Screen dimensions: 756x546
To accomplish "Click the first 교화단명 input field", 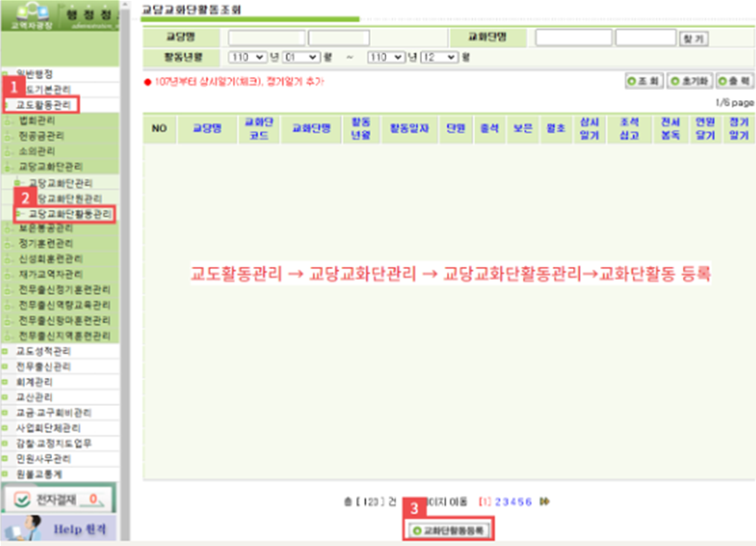I will 572,38.
